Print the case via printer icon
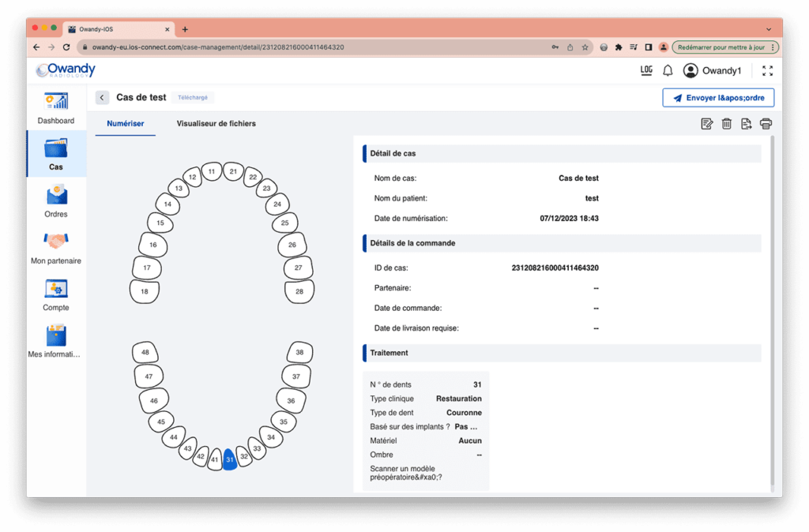The image size is (809, 532). point(766,124)
